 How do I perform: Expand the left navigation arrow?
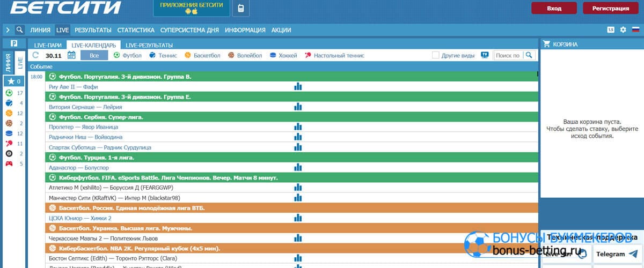[x=8, y=30]
